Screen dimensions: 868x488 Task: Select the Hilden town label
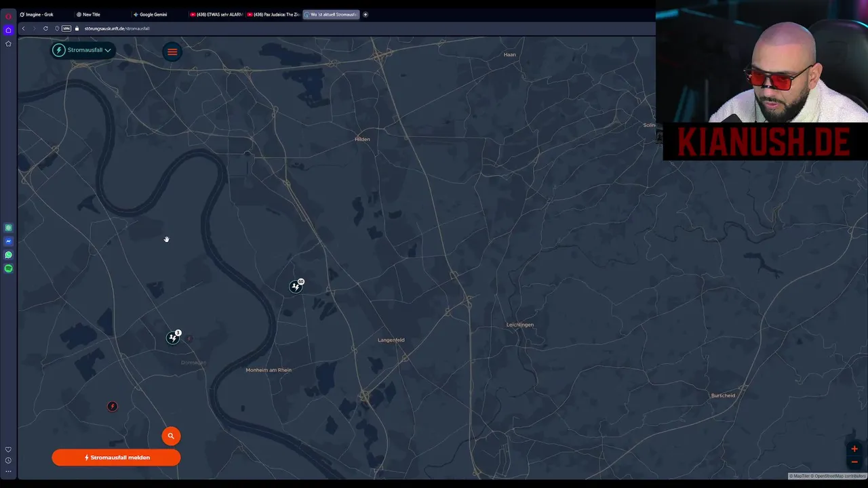click(x=362, y=140)
